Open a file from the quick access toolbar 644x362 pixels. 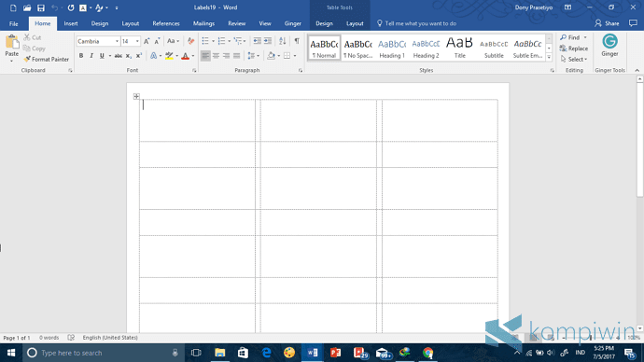(27, 7)
